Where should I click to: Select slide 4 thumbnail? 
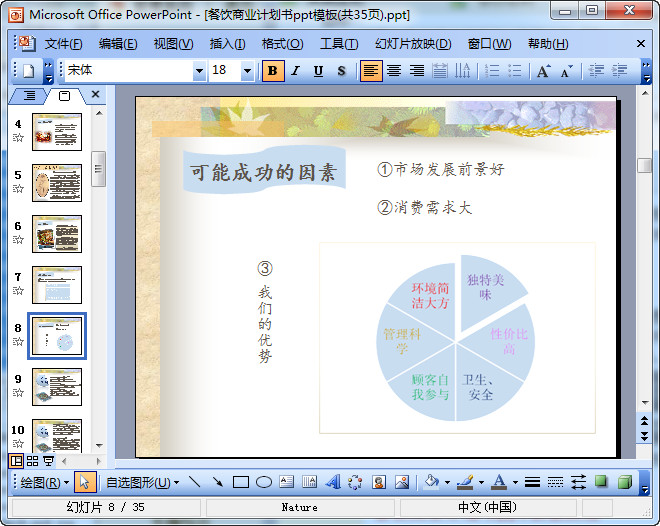[57, 132]
